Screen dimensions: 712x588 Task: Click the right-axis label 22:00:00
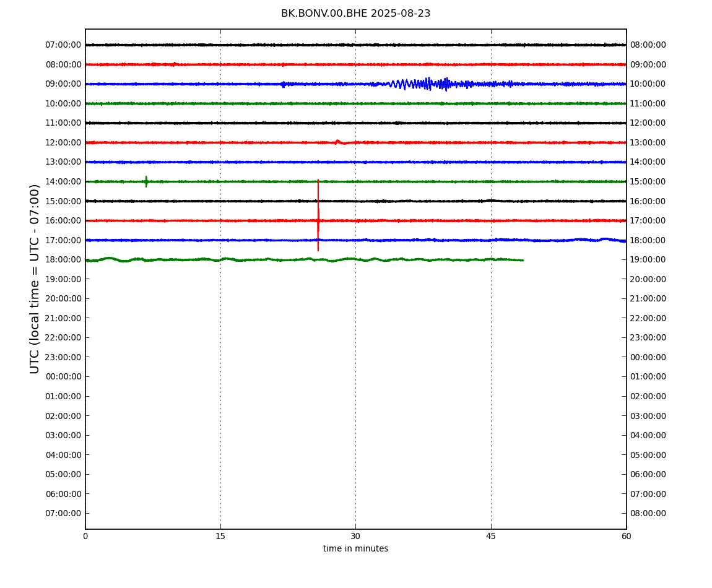pyautogui.click(x=648, y=318)
